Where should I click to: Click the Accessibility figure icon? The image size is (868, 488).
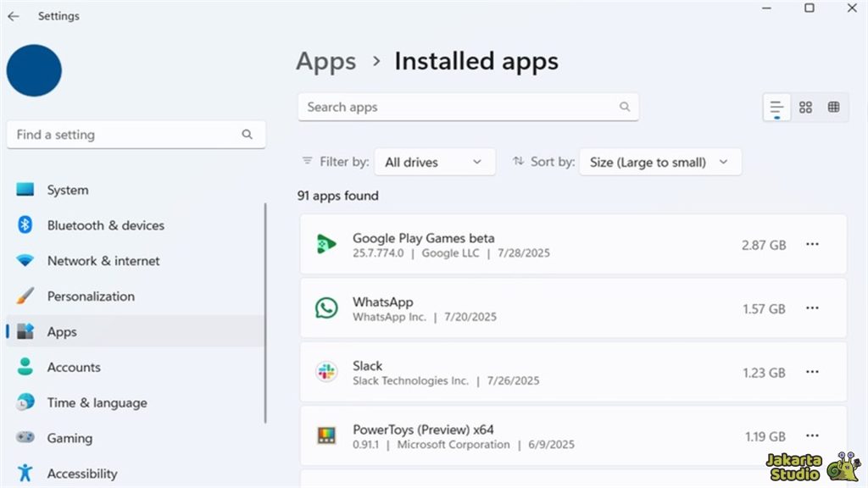tap(25, 473)
